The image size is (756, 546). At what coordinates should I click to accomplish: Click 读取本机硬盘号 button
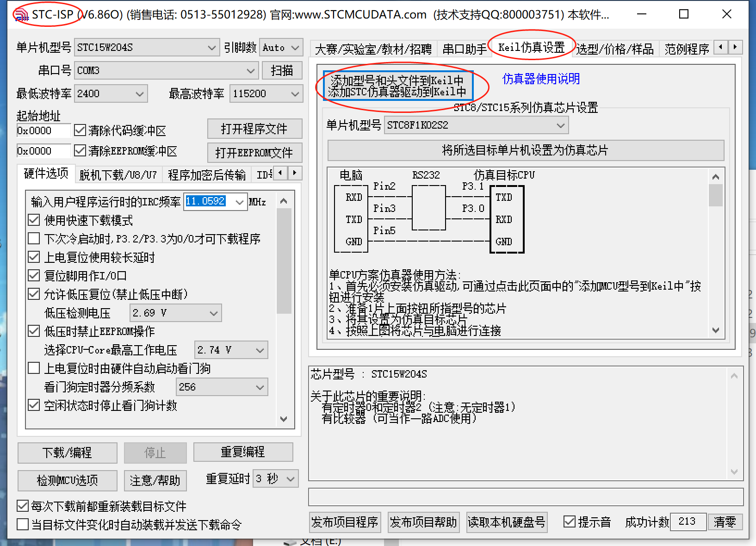507,522
